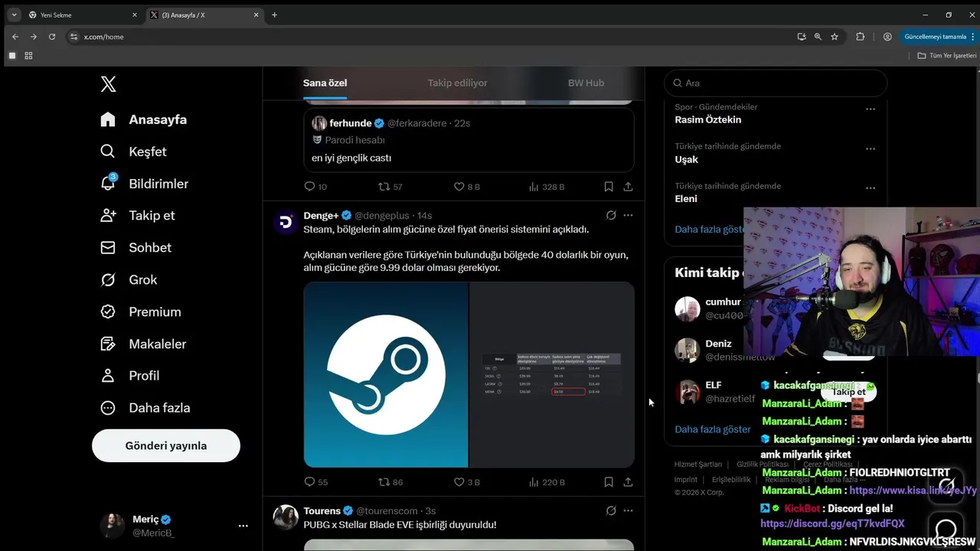Image resolution: width=980 pixels, height=551 pixels.
Task: Open ELF suggested account avatar
Action: 688,392
